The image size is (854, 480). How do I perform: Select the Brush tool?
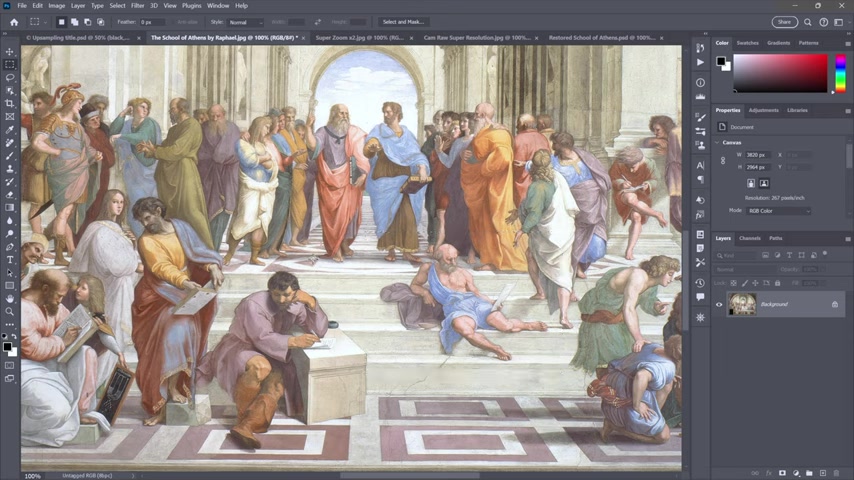pos(10,156)
